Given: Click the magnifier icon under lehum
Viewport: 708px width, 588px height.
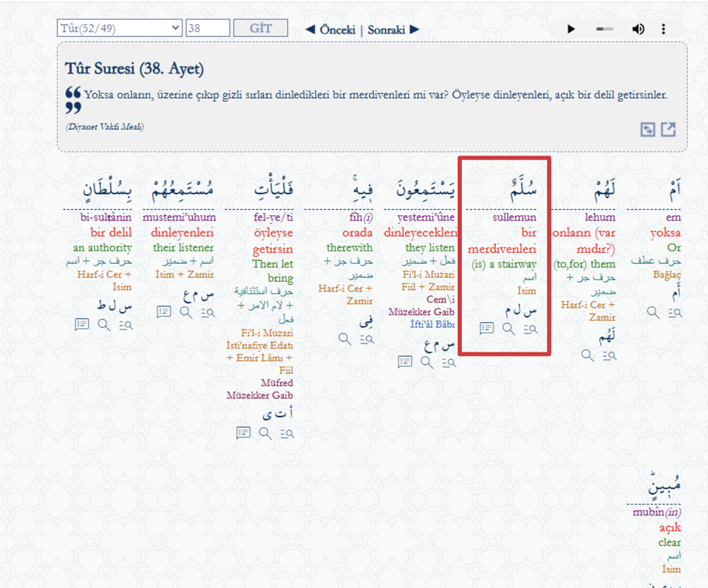Looking at the screenshot, I should click(x=587, y=355).
